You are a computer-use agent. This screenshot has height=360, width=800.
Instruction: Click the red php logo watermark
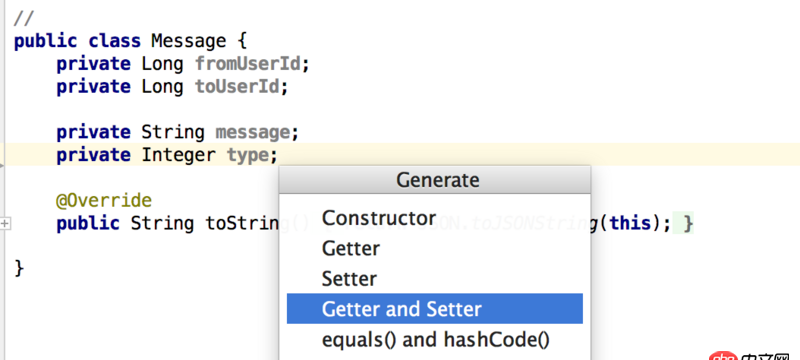tap(722, 356)
